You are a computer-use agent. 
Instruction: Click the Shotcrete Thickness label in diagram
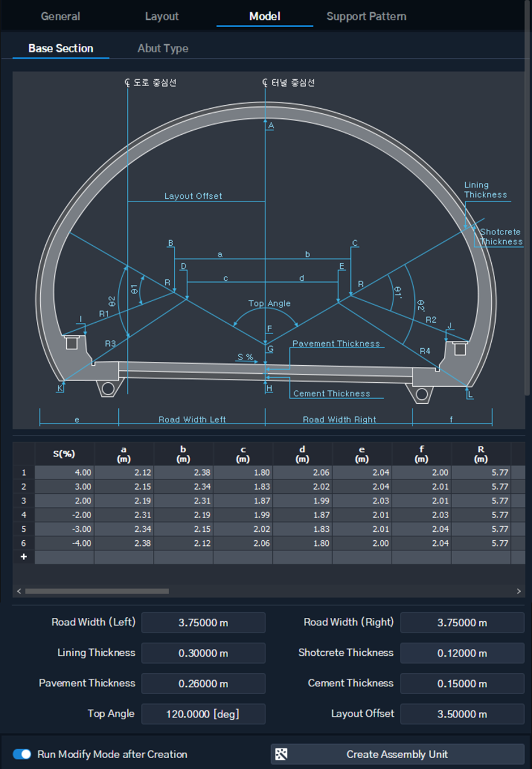click(501, 237)
